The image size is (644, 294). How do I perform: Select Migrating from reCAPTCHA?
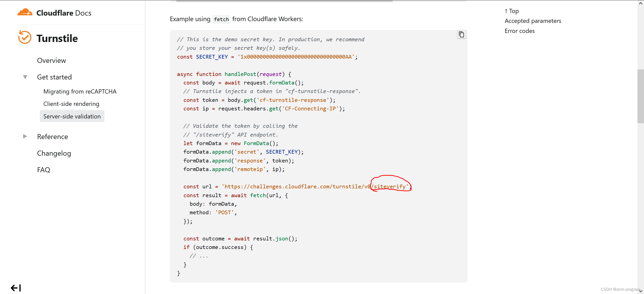click(80, 91)
